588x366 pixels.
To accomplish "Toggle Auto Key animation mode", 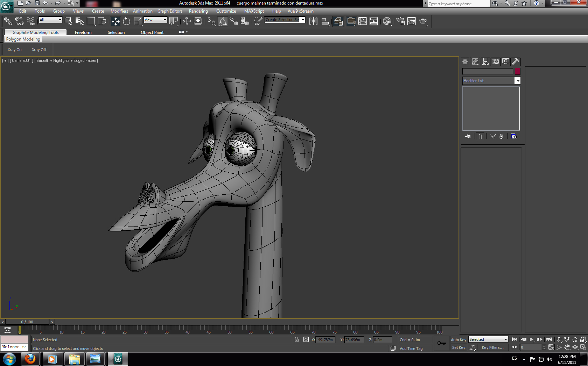I will coord(458,340).
